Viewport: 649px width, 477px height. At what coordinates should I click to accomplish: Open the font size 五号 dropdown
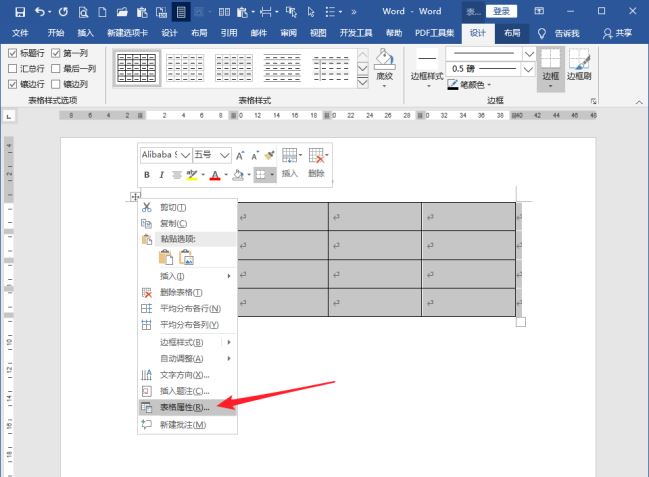click(225, 155)
